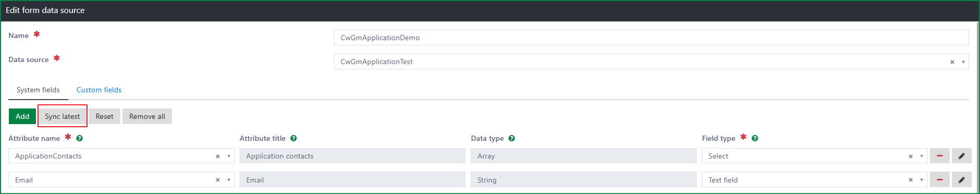Click the Email attribute title field
The width and height of the screenshot is (980, 194).
[x=352, y=180]
